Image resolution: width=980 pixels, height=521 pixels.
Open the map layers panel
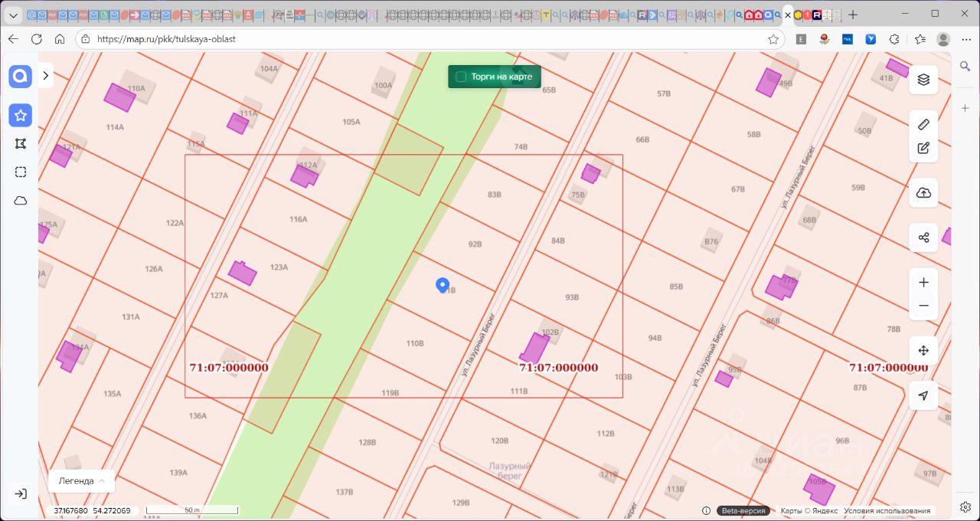click(x=923, y=79)
